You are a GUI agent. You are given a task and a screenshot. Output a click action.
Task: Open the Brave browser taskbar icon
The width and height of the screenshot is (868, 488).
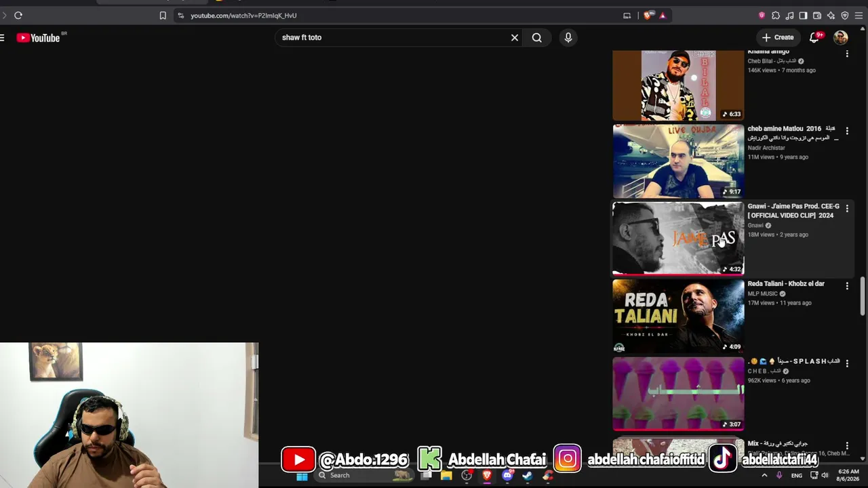click(487, 476)
